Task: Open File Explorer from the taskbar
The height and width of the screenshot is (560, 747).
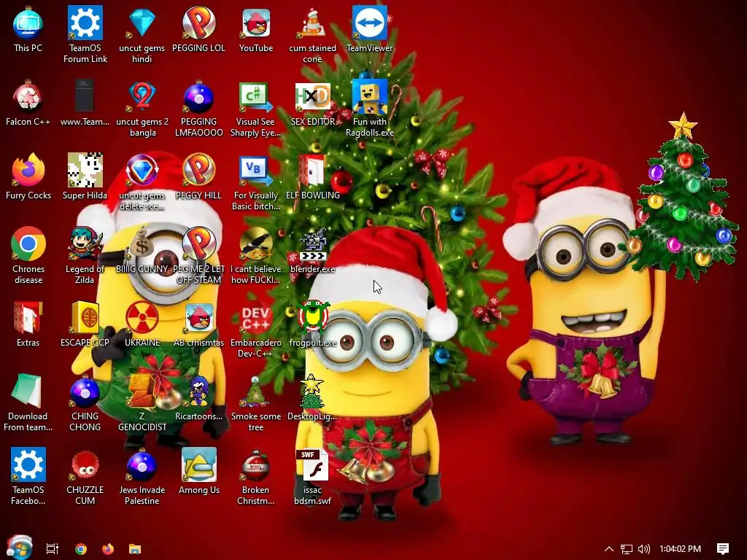Action: click(x=135, y=548)
